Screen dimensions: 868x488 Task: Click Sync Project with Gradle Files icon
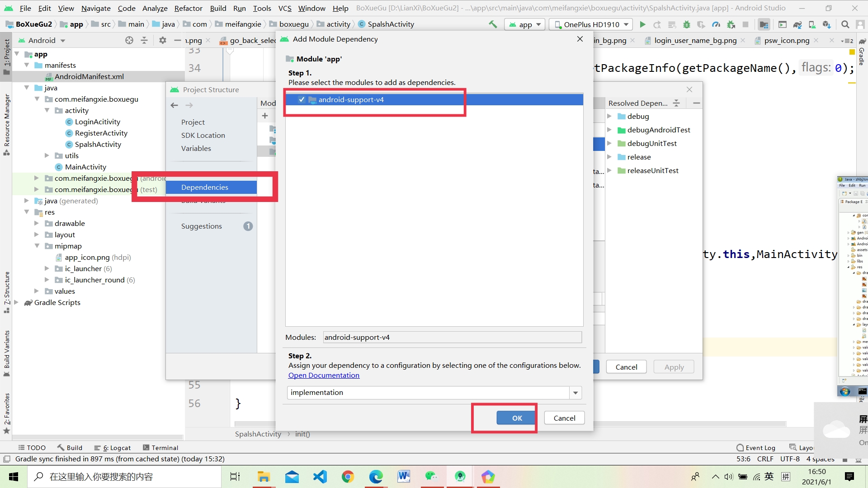[797, 24]
